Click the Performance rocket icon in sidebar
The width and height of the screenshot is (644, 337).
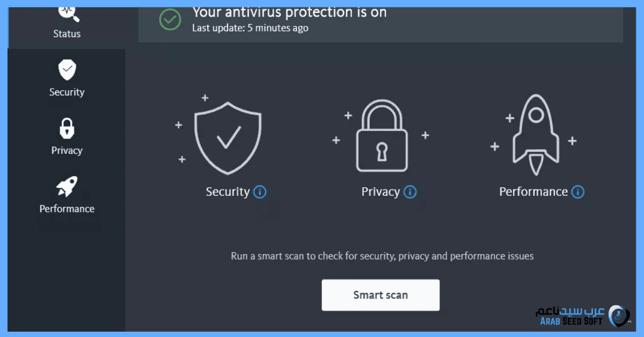tap(67, 186)
